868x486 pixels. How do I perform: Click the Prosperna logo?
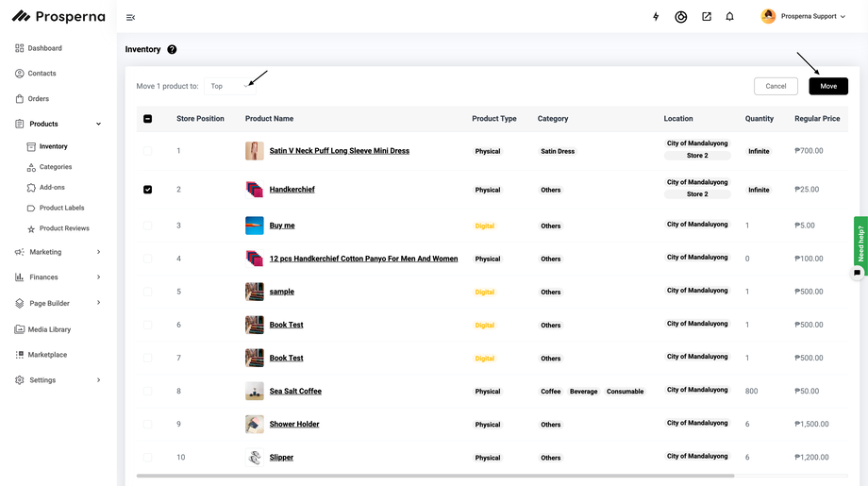pyautogui.click(x=58, y=16)
